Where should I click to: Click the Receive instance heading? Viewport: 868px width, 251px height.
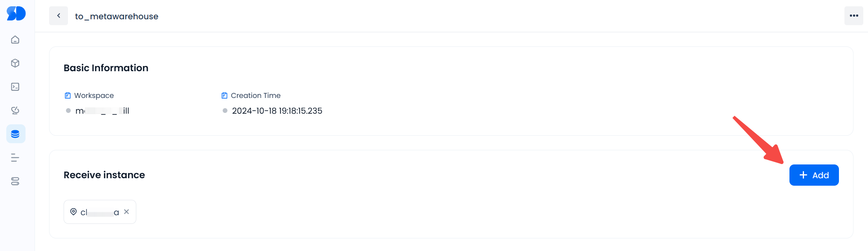tap(104, 175)
